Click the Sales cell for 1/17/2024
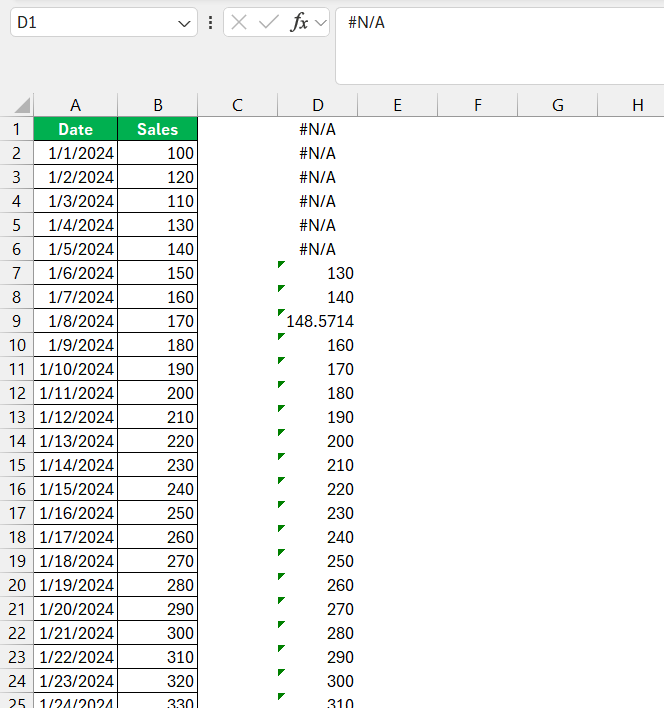This screenshot has height=708, width=664. click(158, 537)
